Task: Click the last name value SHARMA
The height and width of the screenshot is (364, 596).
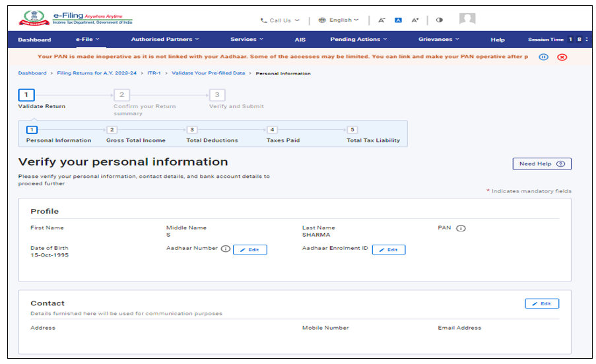Action: (316, 235)
